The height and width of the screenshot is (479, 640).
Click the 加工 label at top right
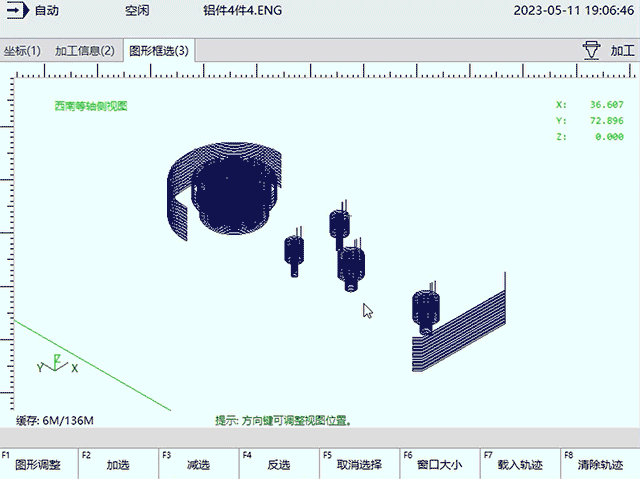622,51
